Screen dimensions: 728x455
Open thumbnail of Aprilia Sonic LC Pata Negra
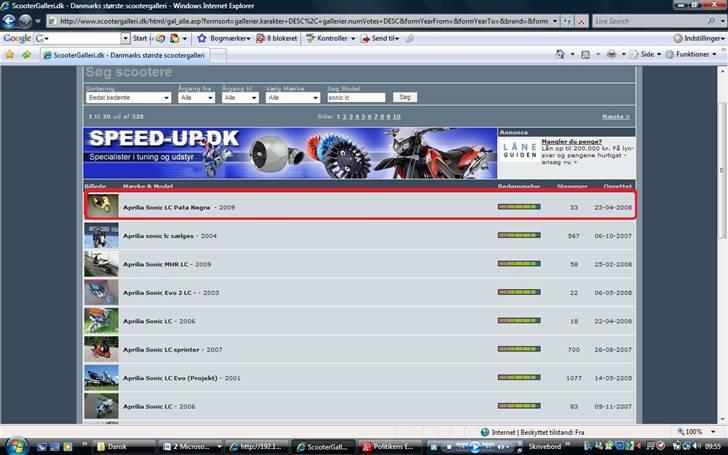coord(99,206)
